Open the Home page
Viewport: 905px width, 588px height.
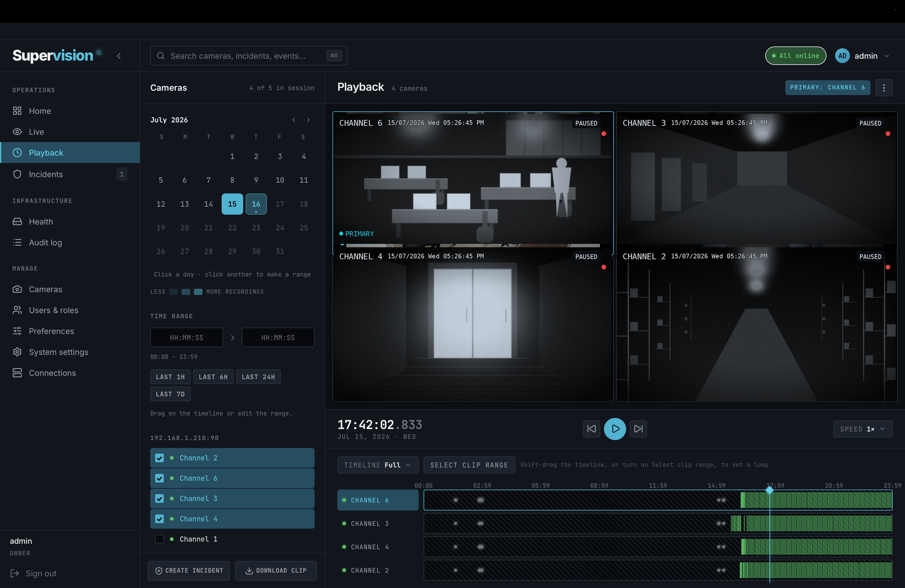point(70,111)
